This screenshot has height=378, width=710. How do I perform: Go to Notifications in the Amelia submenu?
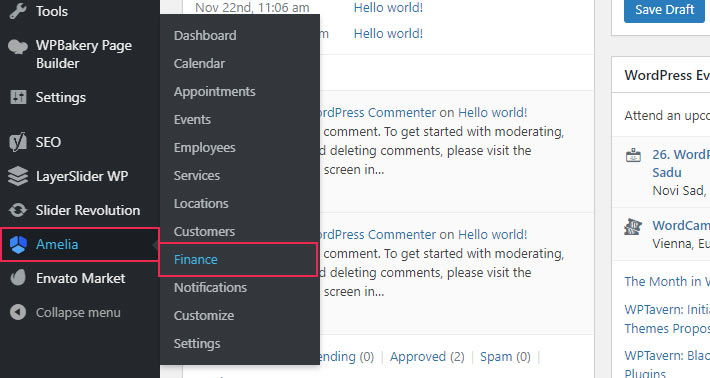[211, 287]
